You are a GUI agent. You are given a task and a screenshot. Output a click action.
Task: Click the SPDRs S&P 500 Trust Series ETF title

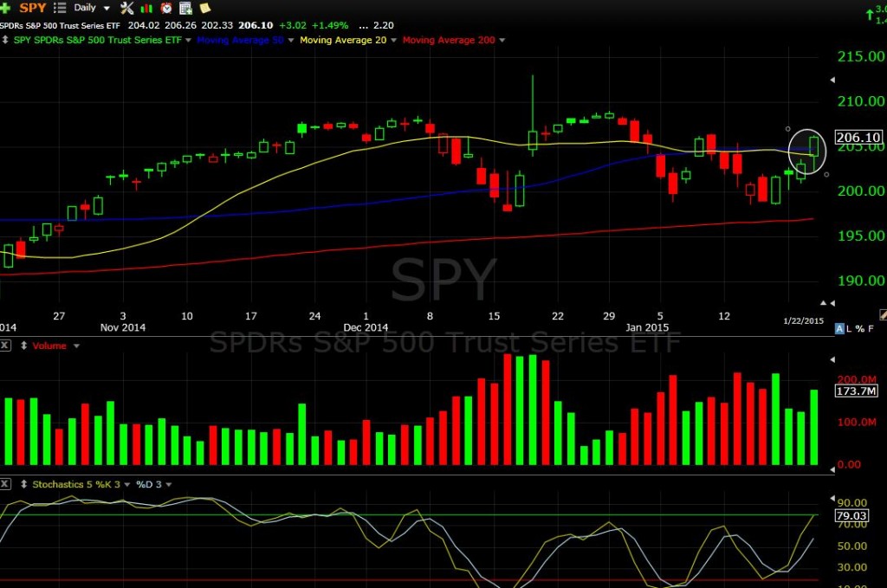[x=60, y=25]
